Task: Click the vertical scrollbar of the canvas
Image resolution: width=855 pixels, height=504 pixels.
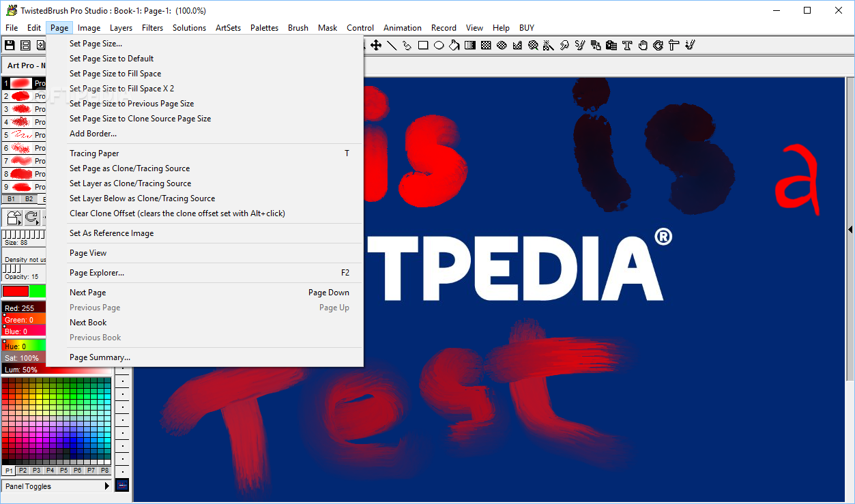Action: 850,230
